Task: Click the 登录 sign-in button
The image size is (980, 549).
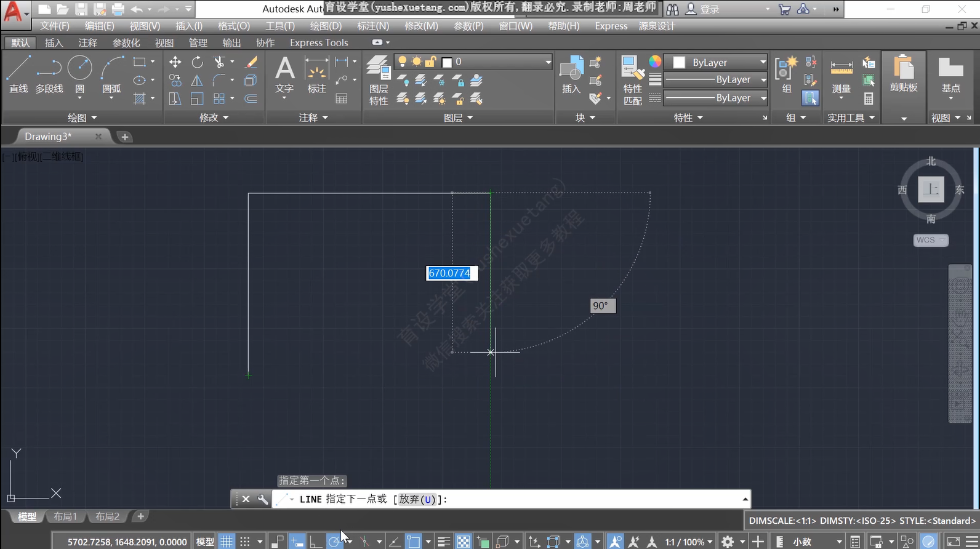Action: [x=703, y=9]
